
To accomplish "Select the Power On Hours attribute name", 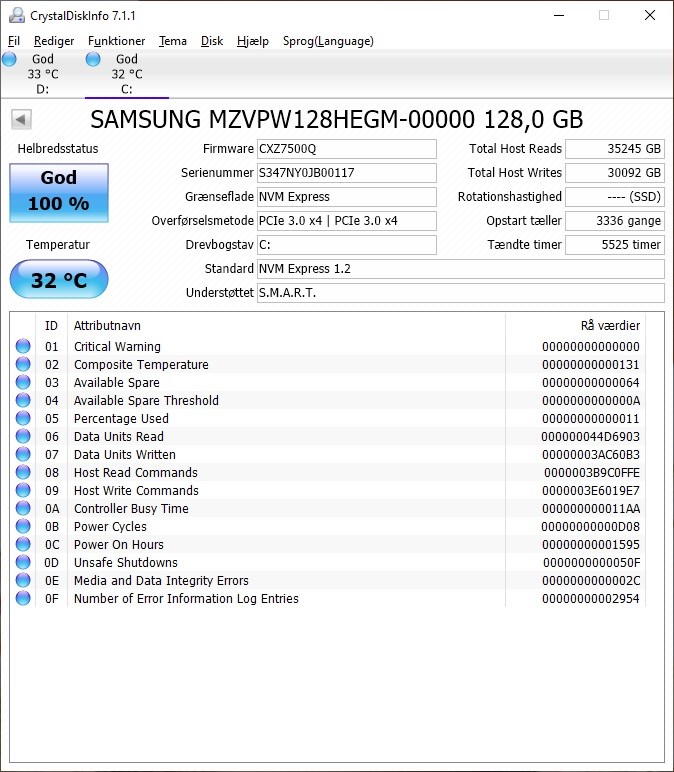I will [x=119, y=545].
